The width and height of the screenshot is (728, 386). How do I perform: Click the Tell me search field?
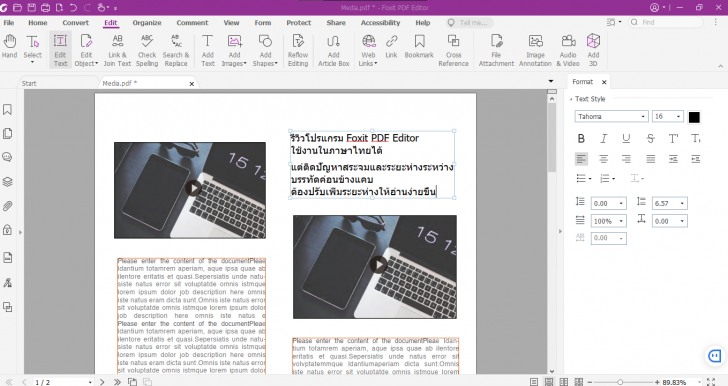(x=469, y=23)
